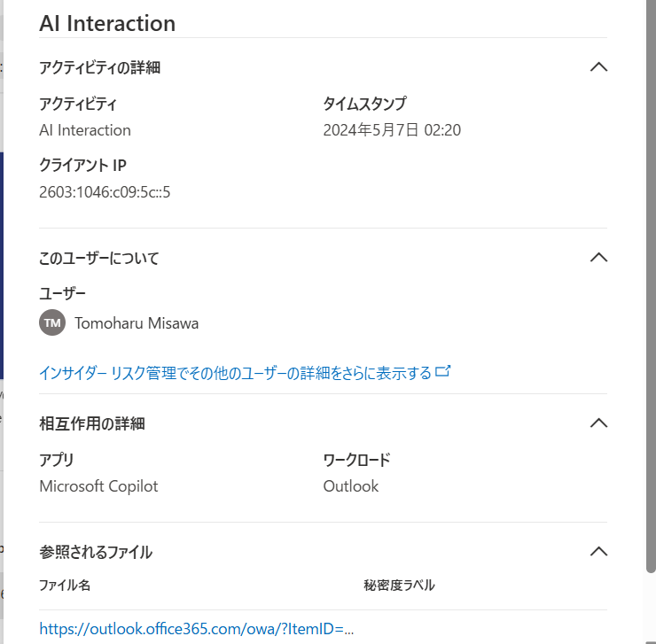Collapse the 参照されるファイル section chevron
This screenshot has height=644, width=656.
598,552
